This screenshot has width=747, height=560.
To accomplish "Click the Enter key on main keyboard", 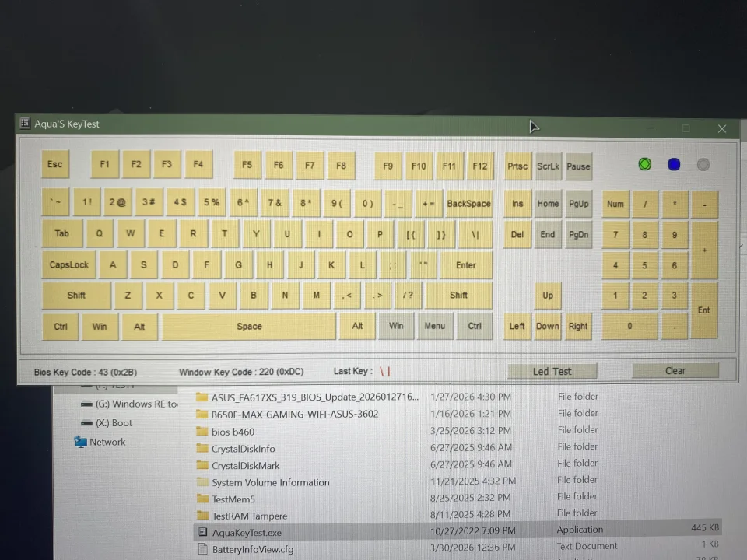I will point(466,264).
